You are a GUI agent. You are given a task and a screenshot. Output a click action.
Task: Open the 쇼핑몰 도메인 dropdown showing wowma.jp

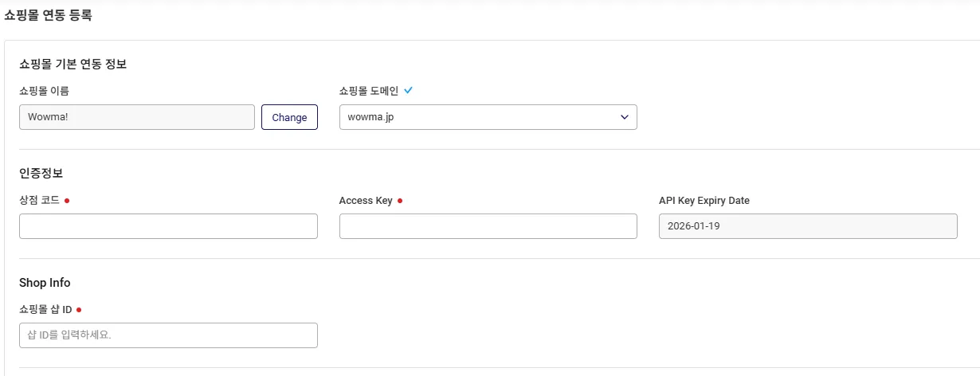point(488,117)
